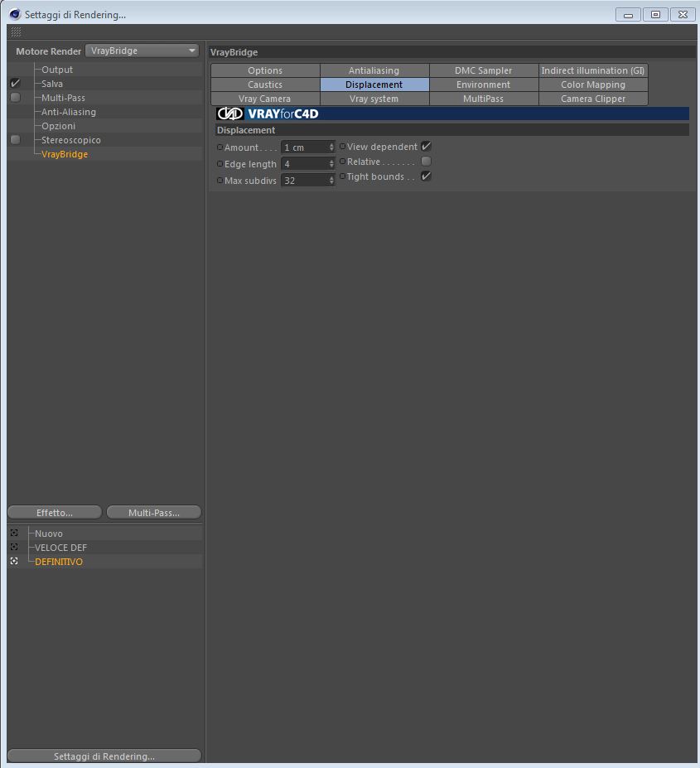Select the VELOCE DEF render preset
700x768 pixels.
coord(60,548)
